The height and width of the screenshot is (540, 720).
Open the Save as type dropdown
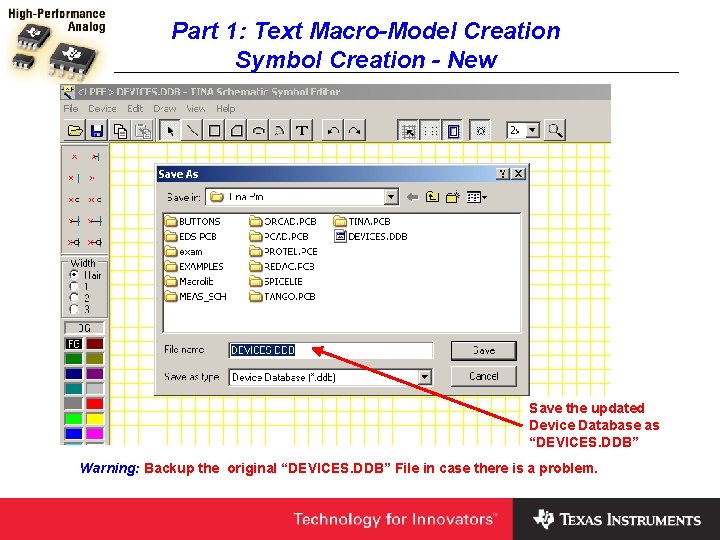(425, 377)
